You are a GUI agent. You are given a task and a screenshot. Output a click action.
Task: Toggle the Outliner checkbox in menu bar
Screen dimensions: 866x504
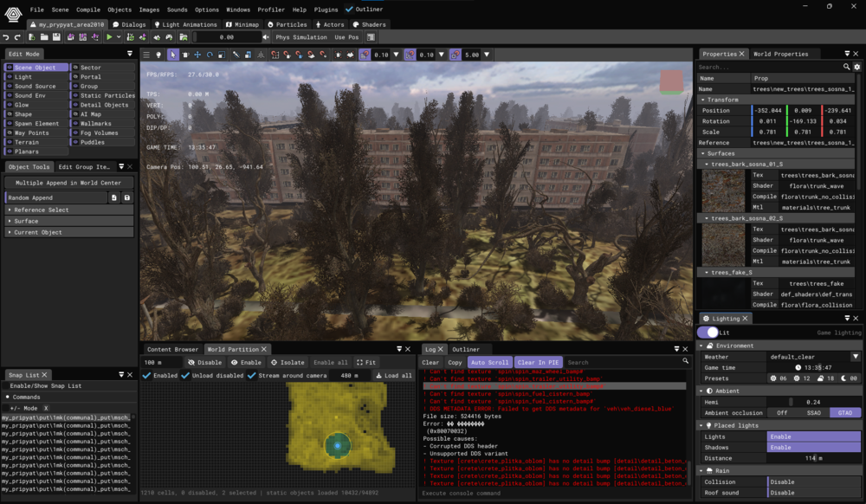pos(349,10)
